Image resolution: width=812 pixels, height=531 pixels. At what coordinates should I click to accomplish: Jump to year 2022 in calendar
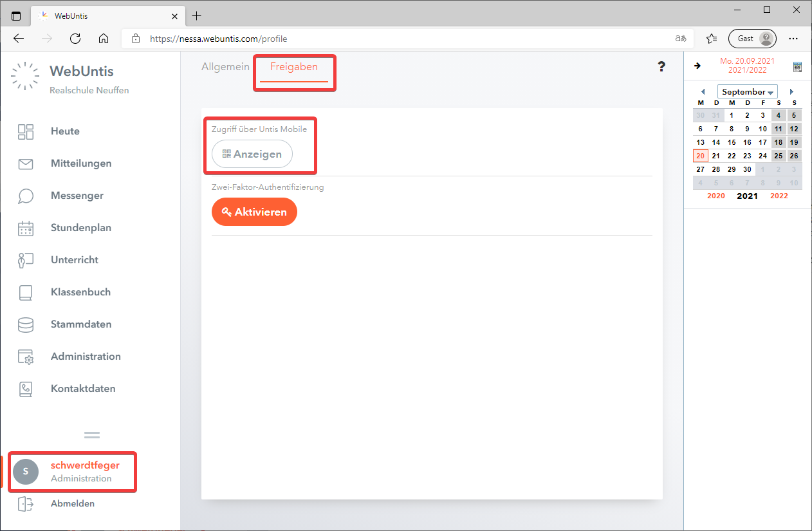[779, 196]
